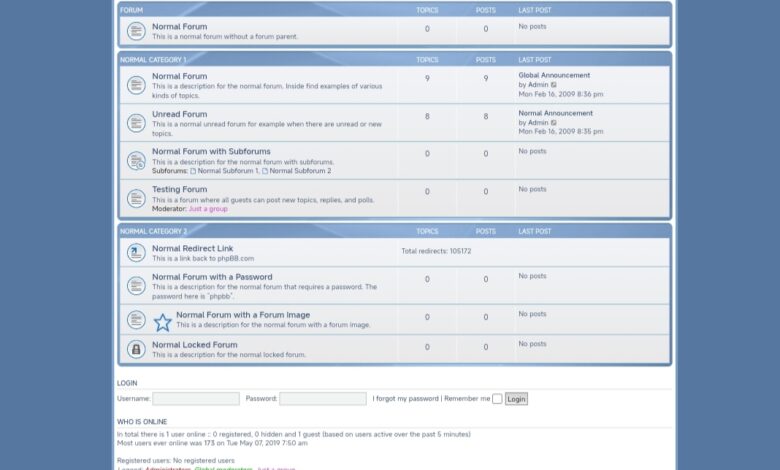This screenshot has width=780, height=470.
Task: Click the Testing Forum status icon
Action: pyautogui.click(x=136, y=198)
